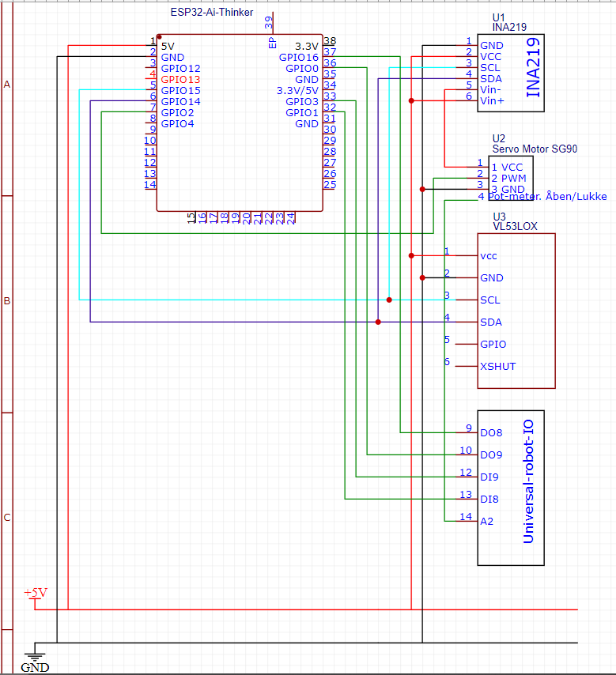The width and height of the screenshot is (616, 675).
Task: Select pin number 24 on ESP32 bottom
Action: point(291,218)
